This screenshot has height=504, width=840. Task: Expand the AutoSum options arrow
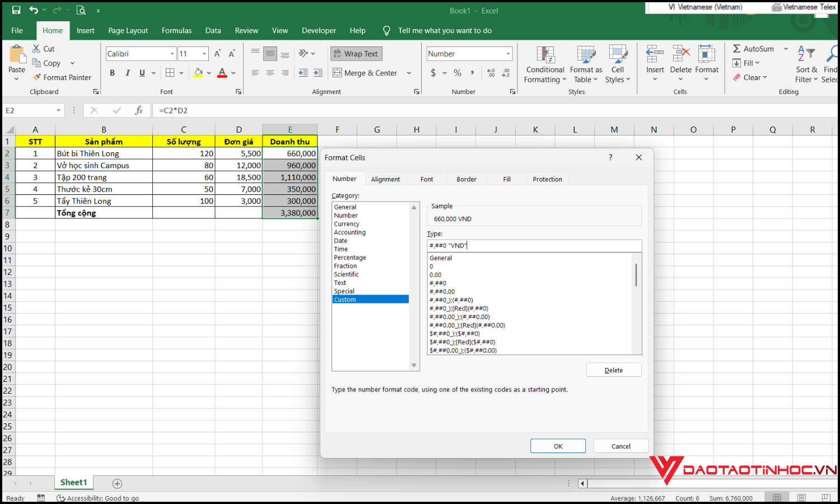point(786,49)
